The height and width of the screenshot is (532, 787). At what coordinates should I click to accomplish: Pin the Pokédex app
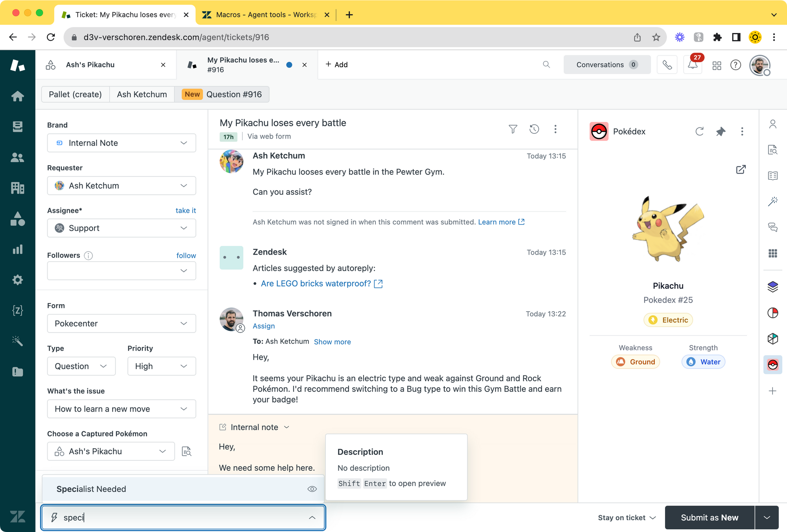(720, 131)
